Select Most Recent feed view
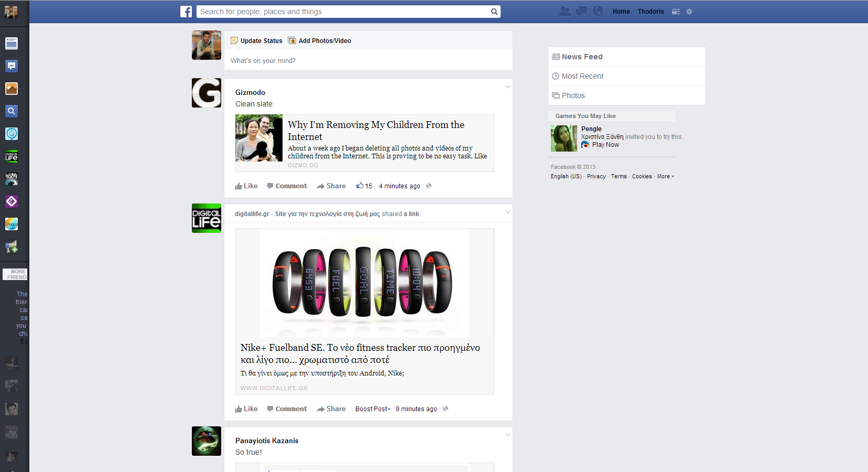This screenshot has height=472, width=868. [x=582, y=76]
